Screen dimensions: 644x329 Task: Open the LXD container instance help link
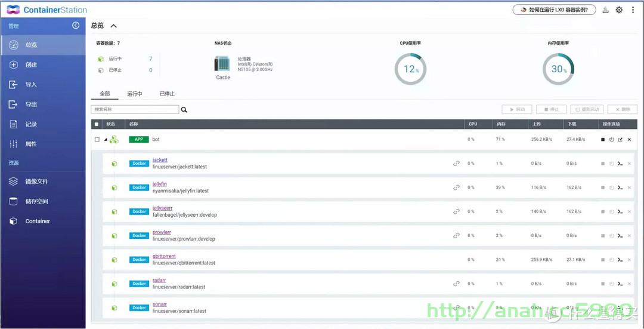point(554,10)
